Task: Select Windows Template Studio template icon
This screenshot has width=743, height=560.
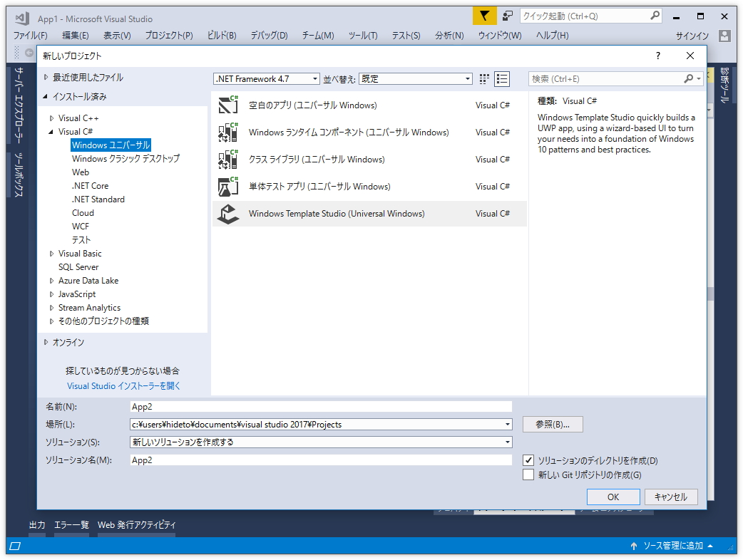Action: pos(228,214)
